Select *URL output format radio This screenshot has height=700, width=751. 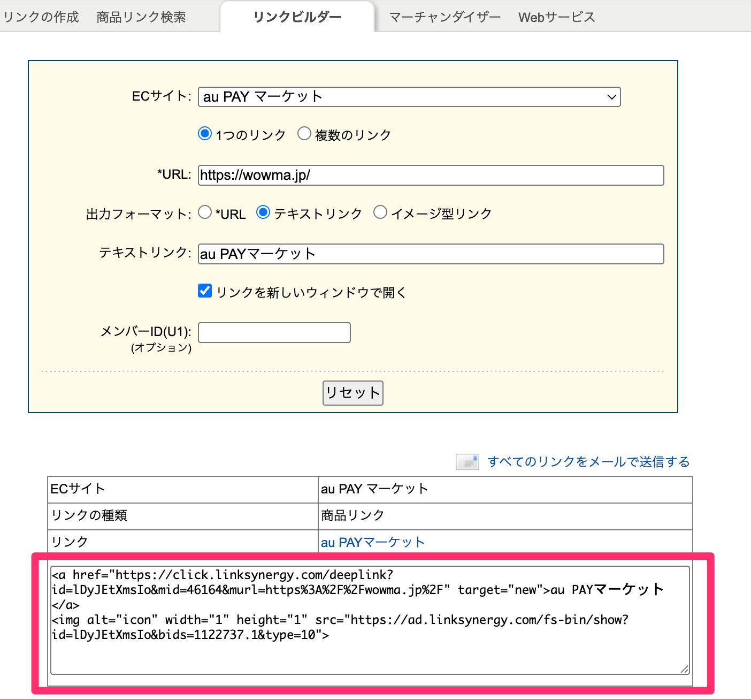(x=205, y=212)
